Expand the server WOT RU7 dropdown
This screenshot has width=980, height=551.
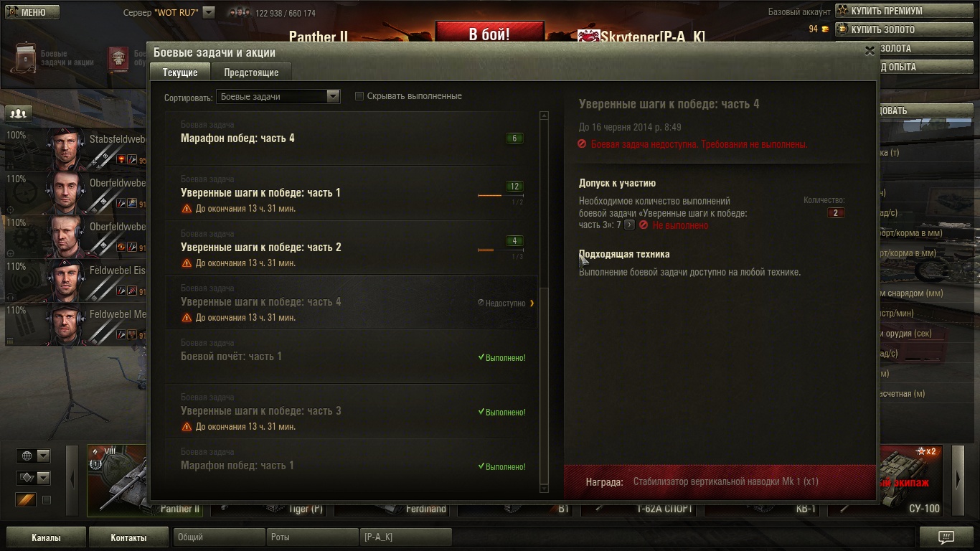coord(209,12)
